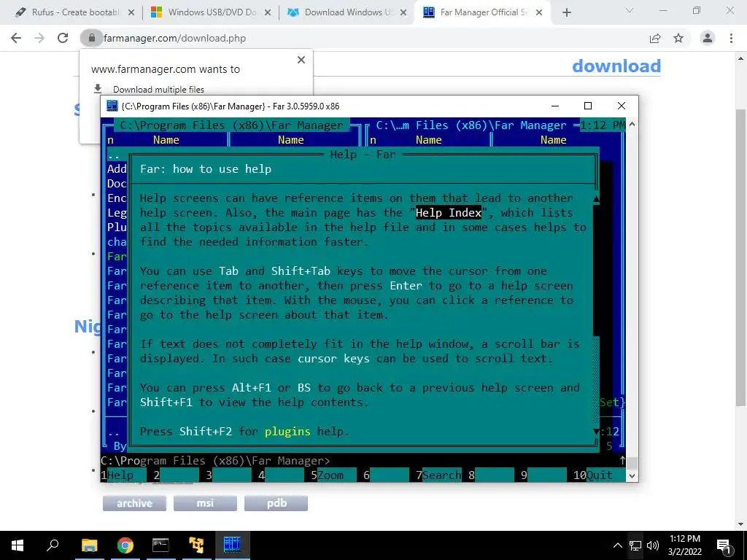The width and height of the screenshot is (747, 560).
Task: Click the help scrollbar down arrow
Action: [596, 432]
